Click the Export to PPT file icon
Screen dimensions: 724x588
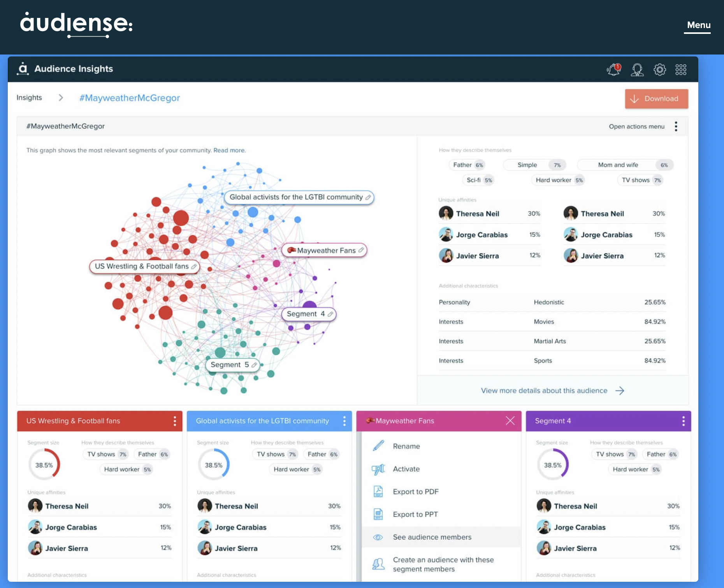click(x=378, y=514)
